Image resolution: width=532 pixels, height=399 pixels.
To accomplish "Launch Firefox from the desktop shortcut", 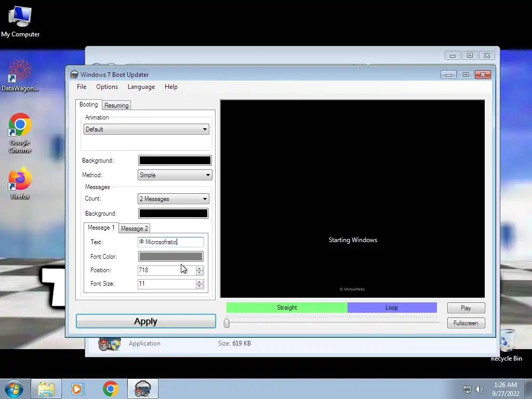I will tap(20, 183).
